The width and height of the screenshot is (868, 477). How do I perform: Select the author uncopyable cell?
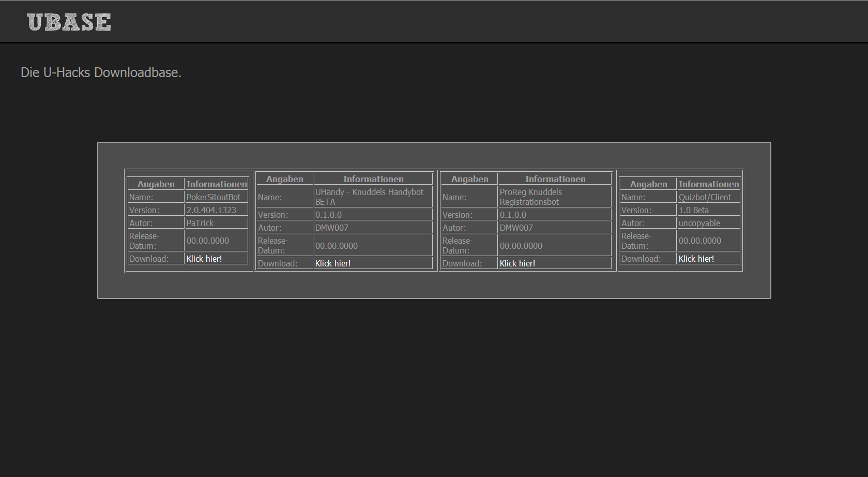[708, 223]
